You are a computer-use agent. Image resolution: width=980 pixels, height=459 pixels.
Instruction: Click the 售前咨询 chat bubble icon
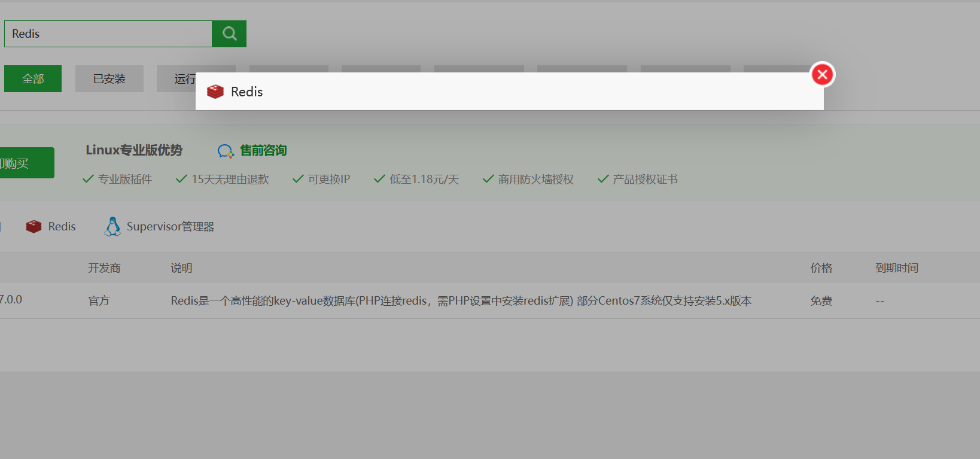226,151
